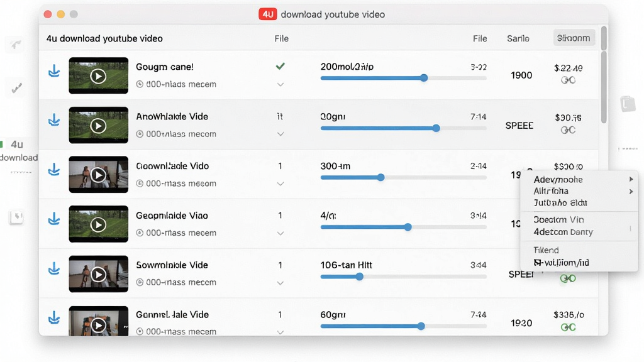Click link icon below $22.40 price
Screen dimensions: 644x362
coord(568,80)
